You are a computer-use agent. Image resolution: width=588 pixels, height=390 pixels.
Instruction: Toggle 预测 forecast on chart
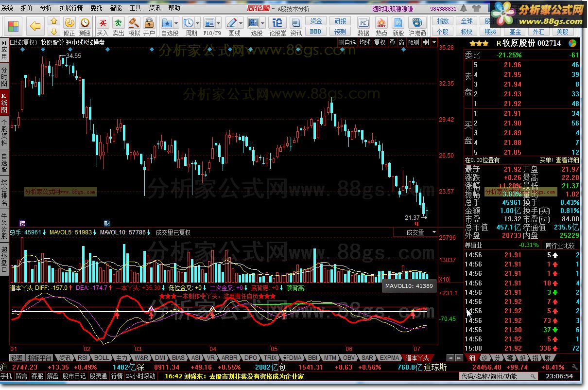pos(414,42)
